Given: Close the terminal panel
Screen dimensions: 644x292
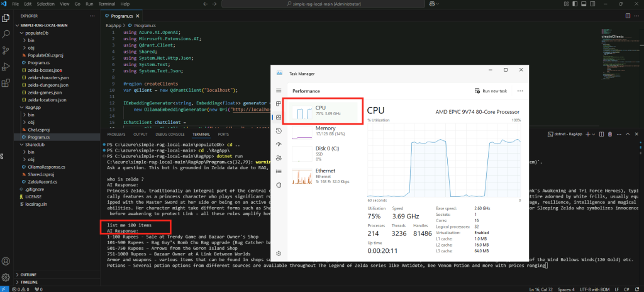Looking at the screenshot, I should [x=637, y=134].
